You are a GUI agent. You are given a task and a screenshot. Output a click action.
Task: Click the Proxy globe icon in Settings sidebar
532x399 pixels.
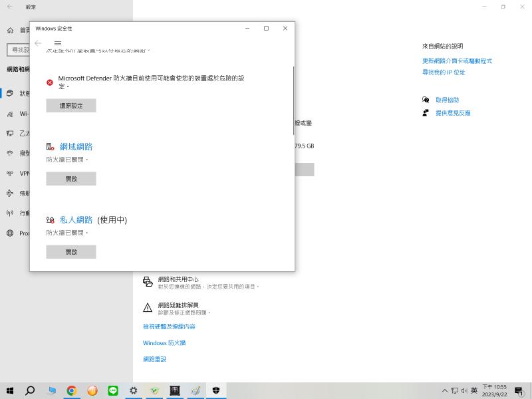(10, 233)
